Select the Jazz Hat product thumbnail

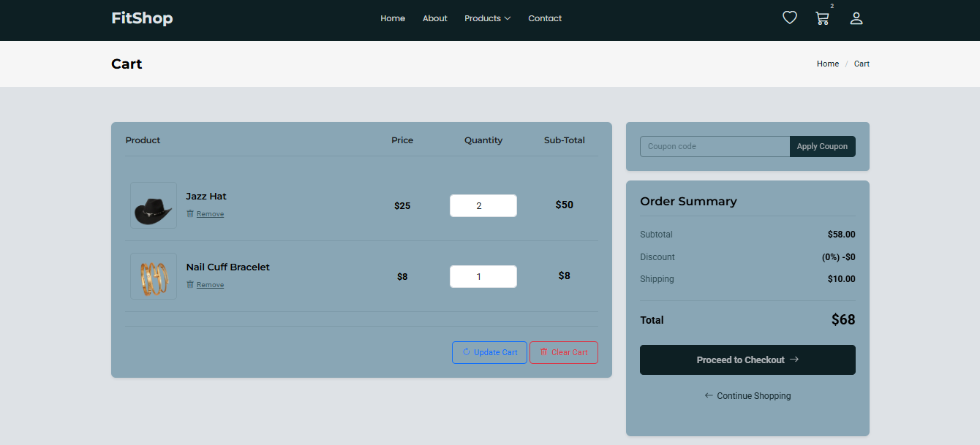154,205
